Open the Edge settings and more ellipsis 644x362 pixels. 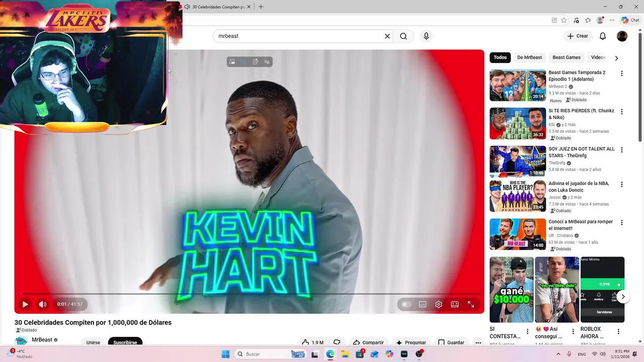pos(612,20)
